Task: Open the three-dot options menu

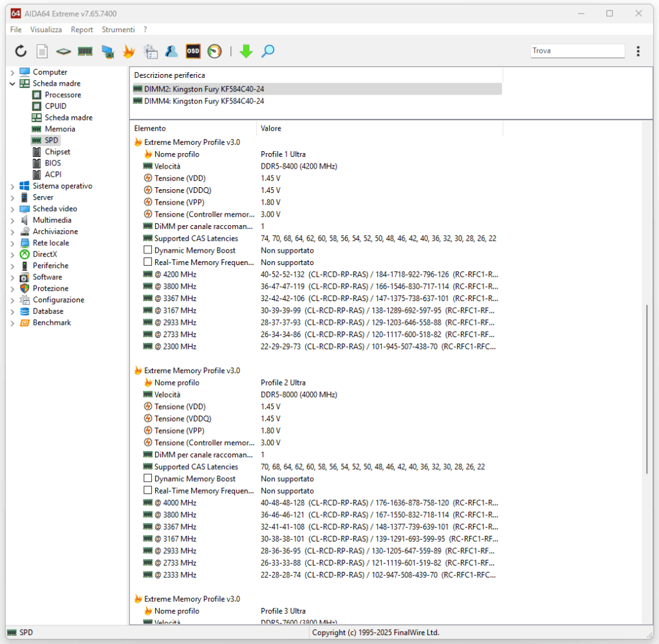Action: [x=638, y=51]
